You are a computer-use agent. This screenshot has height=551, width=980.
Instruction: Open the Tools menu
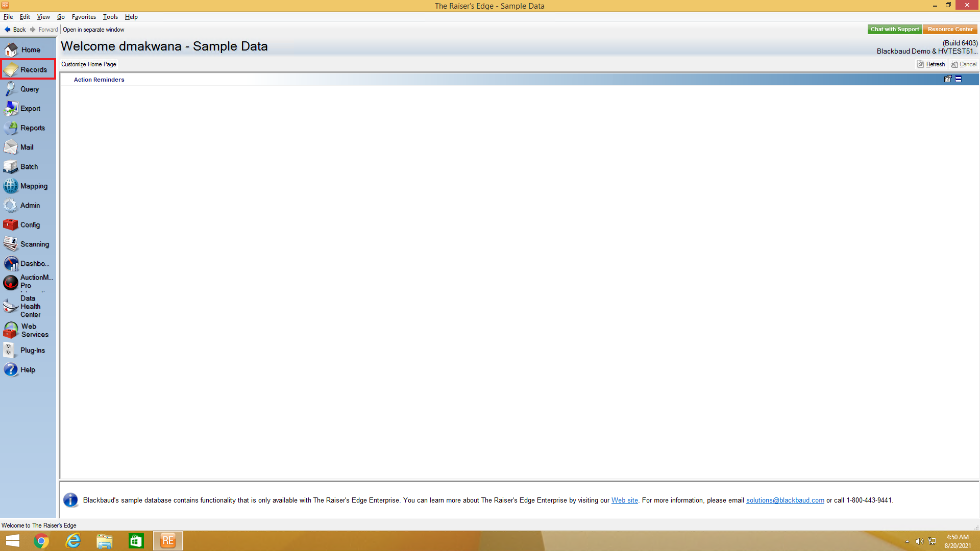point(110,17)
